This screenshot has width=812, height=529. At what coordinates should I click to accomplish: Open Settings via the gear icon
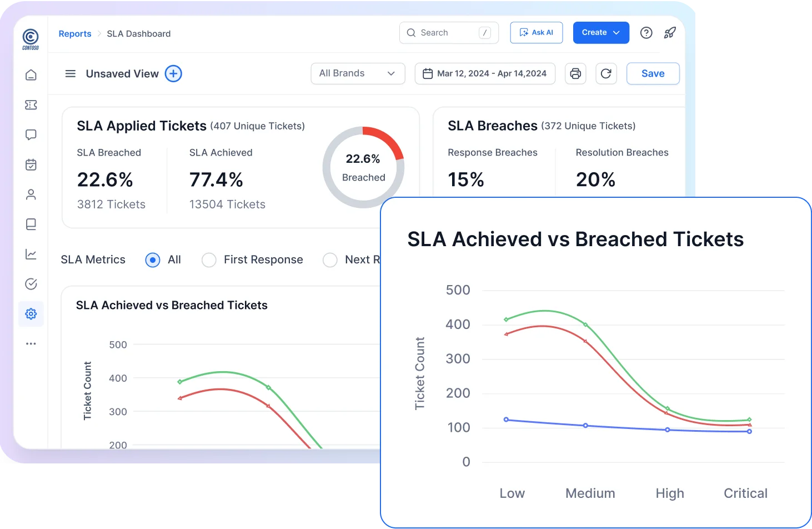[31, 314]
